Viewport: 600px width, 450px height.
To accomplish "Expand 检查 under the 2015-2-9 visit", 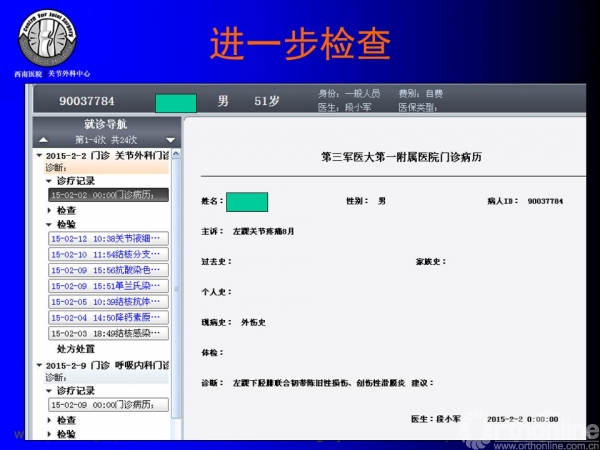I will (x=50, y=421).
